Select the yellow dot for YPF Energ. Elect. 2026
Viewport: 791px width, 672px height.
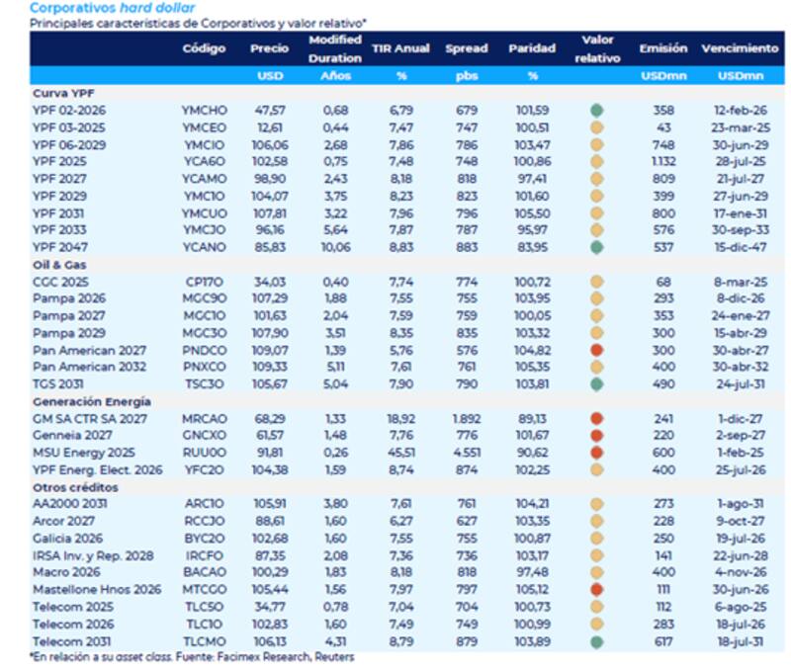point(596,469)
